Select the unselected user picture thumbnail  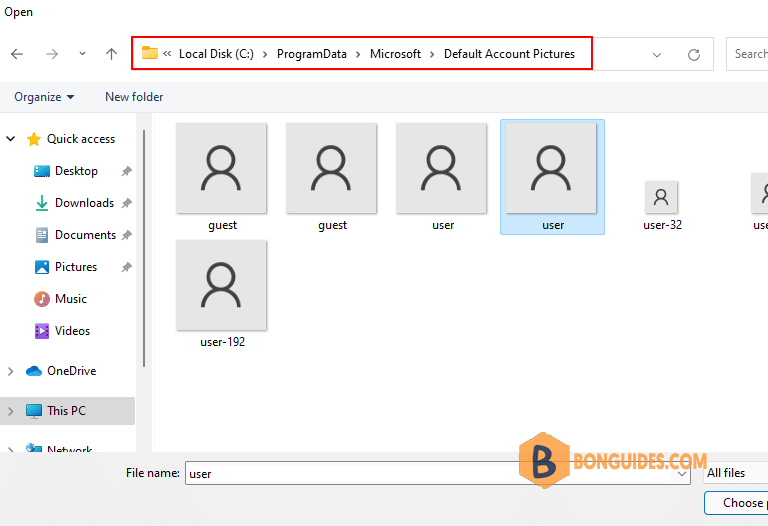click(x=441, y=168)
